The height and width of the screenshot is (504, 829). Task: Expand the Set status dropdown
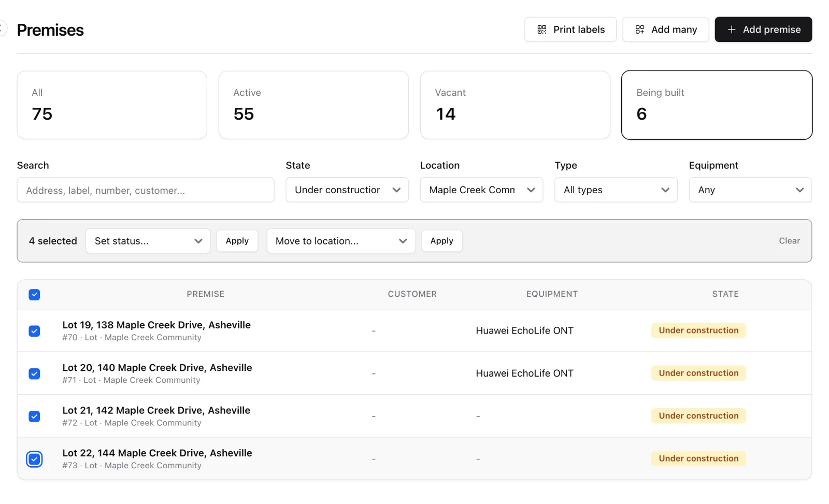click(148, 241)
